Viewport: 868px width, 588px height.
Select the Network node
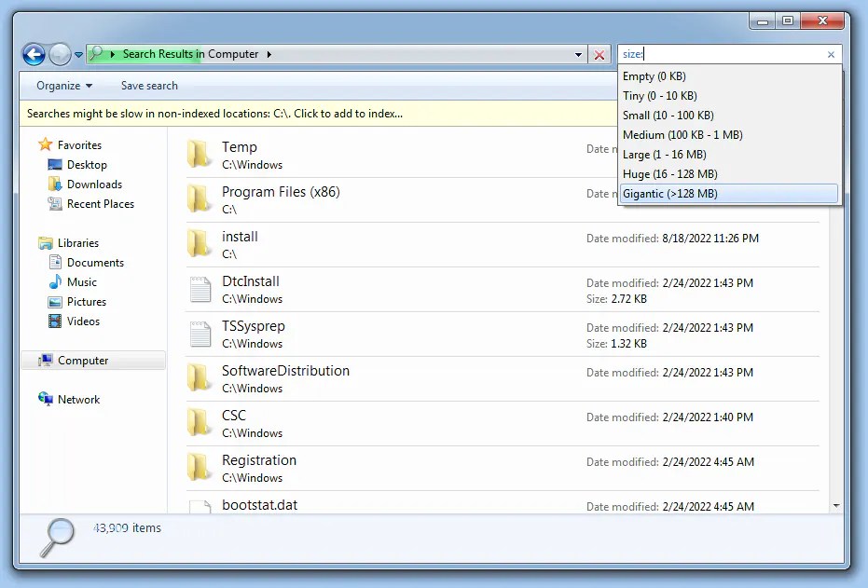coord(79,399)
